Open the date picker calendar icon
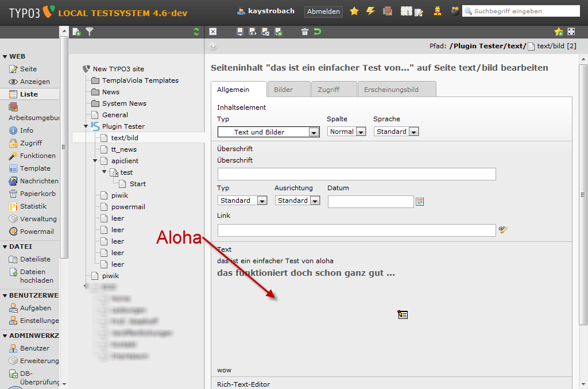This screenshot has width=588, height=389. point(420,202)
